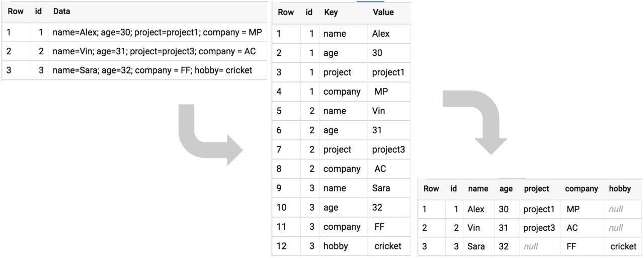
Task: Select the hobby column header in the result table
Action: (620, 189)
